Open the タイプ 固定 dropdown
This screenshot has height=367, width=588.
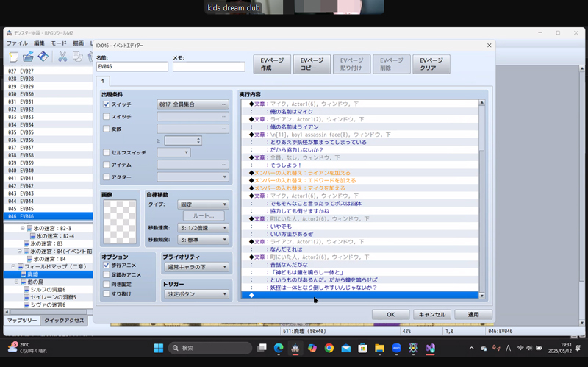pyautogui.click(x=203, y=204)
